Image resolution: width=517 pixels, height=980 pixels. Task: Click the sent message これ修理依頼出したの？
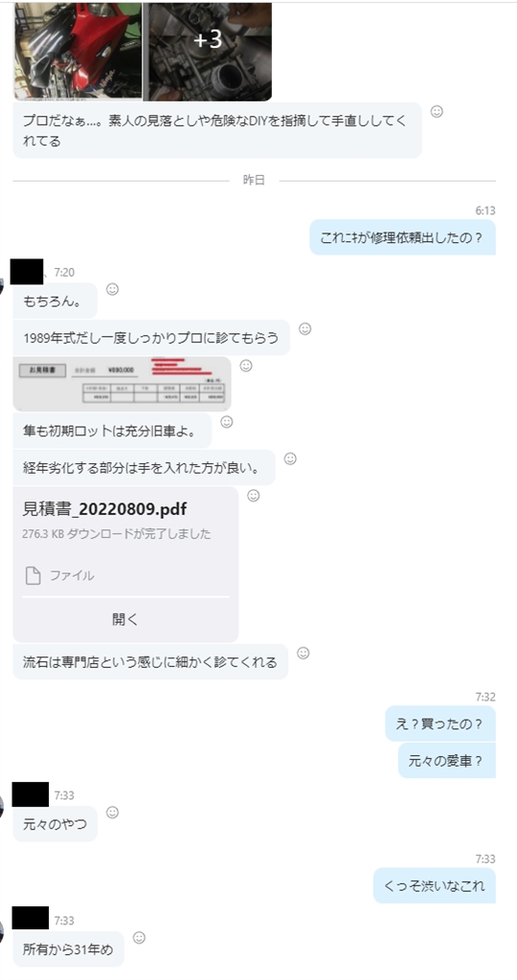click(403, 237)
